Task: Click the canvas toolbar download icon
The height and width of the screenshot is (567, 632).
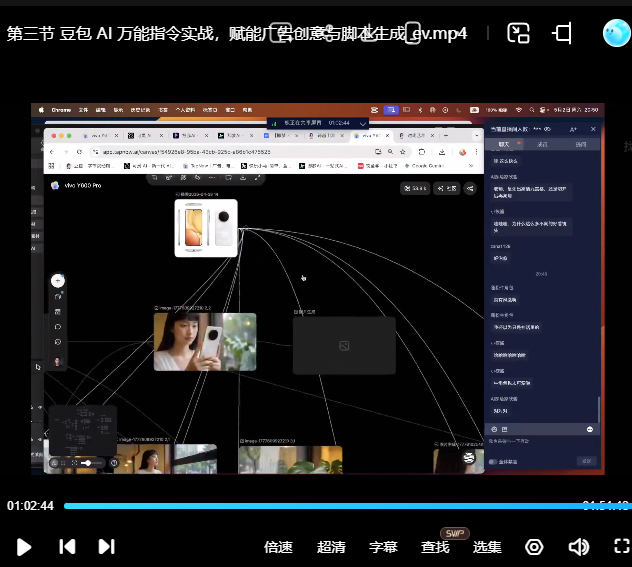Action: coord(243,178)
